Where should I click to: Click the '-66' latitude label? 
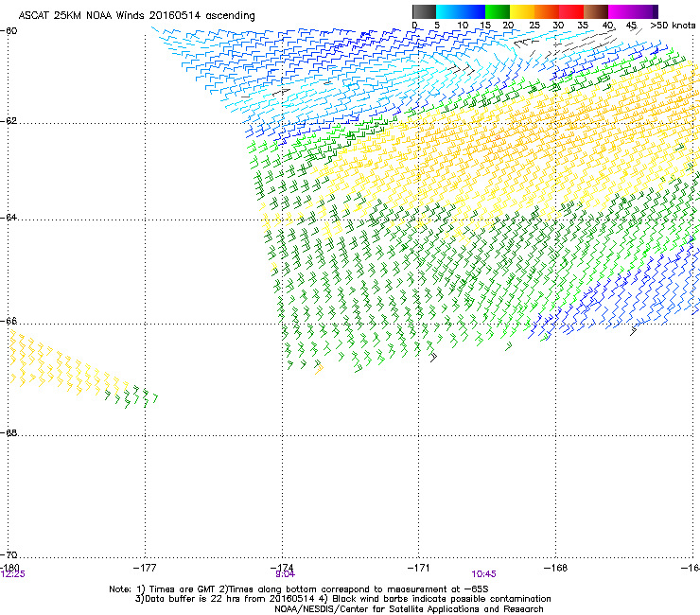coord(9,322)
